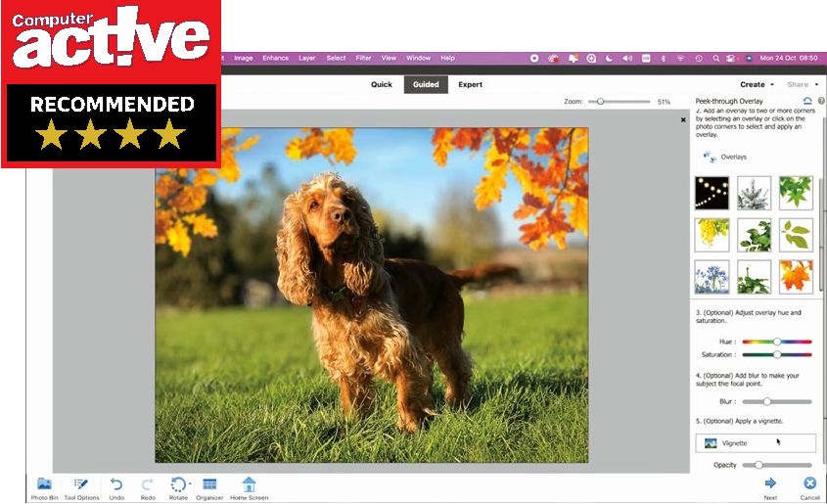
Task: Adjust the Blur slider
Action: click(x=777, y=401)
